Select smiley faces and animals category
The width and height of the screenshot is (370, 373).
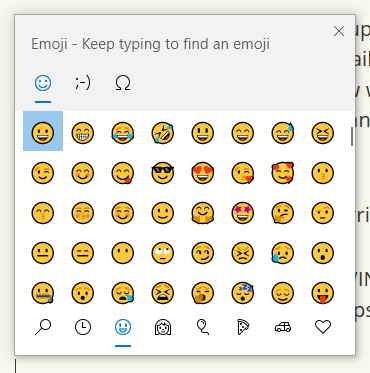click(x=123, y=327)
